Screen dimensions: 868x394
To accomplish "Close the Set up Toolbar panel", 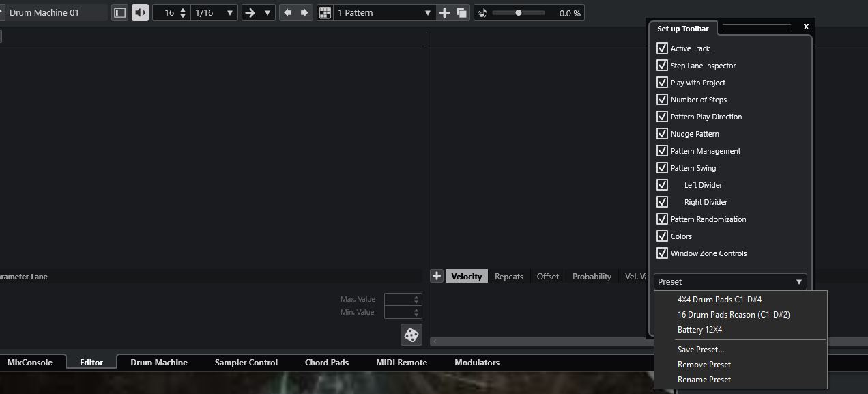I will (806, 27).
